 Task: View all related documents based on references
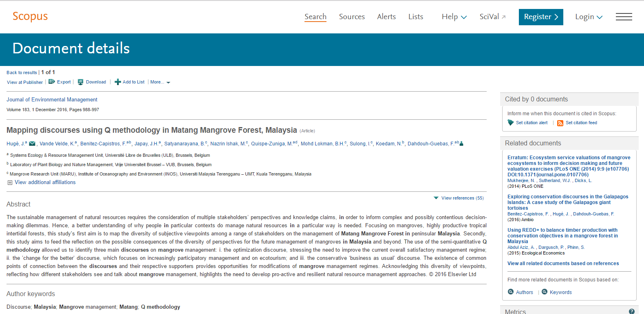(563, 263)
